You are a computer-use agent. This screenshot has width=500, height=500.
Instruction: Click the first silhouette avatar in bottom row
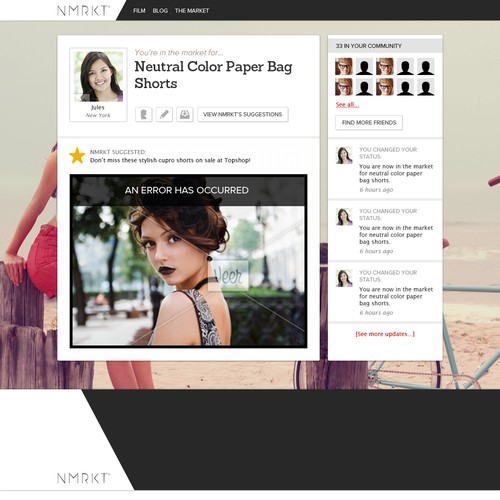pyautogui.click(x=364, y=87)
